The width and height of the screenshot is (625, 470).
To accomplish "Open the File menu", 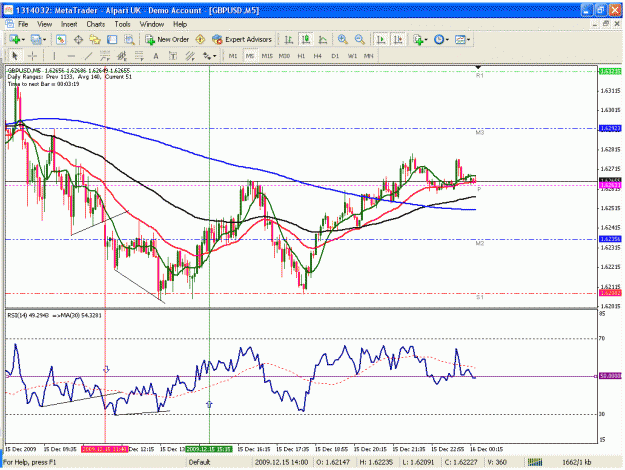I will tap(23, 24).
